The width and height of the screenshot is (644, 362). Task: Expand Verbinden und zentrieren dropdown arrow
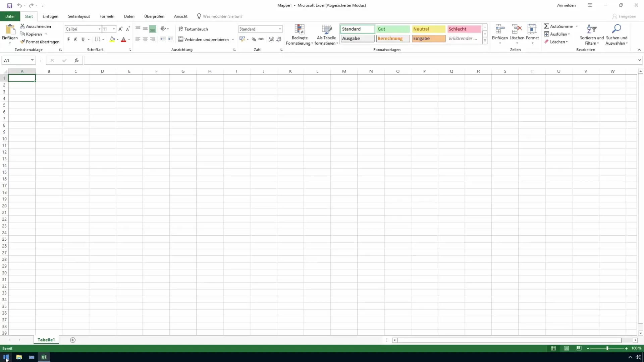pos(233,40)
